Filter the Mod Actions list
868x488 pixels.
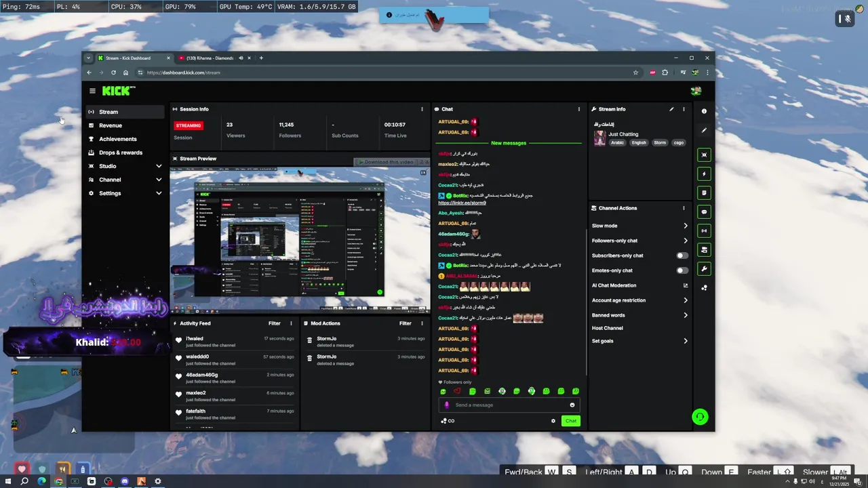point(405,323)
